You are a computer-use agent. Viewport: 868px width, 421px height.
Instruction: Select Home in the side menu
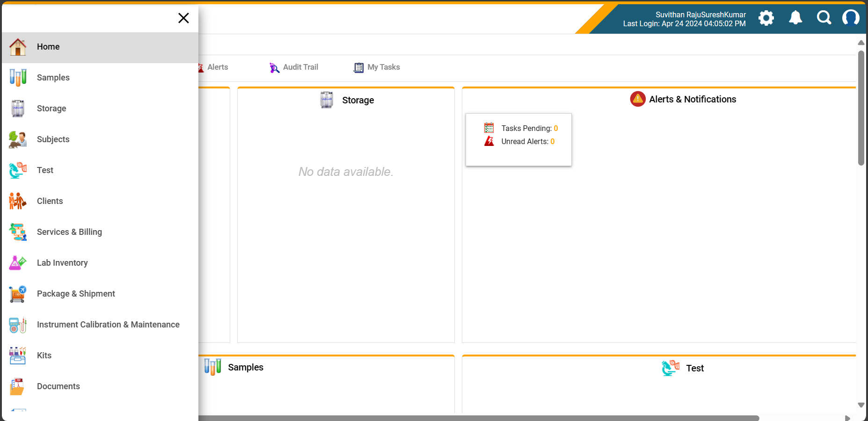tap(48, 47)
